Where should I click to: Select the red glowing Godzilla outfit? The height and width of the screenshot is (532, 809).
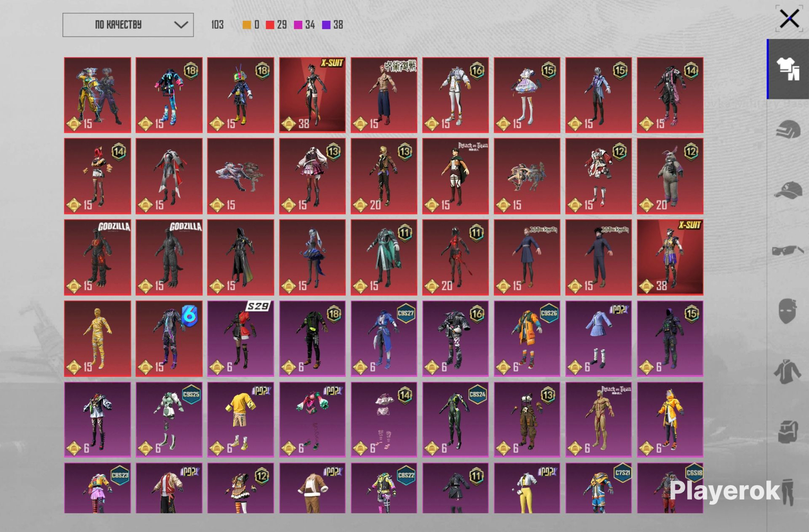click(x=97, y=257)
